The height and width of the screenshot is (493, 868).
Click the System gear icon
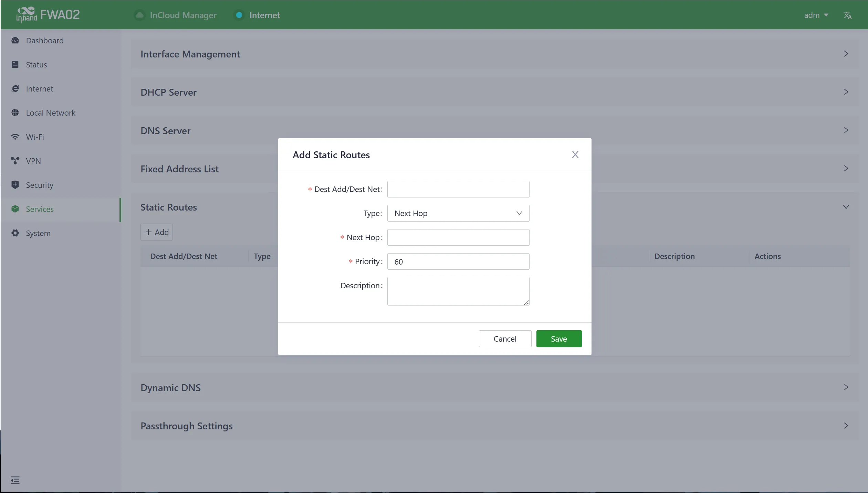(x=15, y=233)
